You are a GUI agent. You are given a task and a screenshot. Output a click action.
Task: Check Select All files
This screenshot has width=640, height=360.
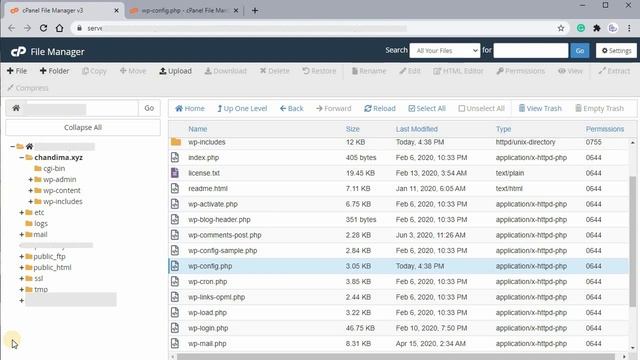pos(427,108)
